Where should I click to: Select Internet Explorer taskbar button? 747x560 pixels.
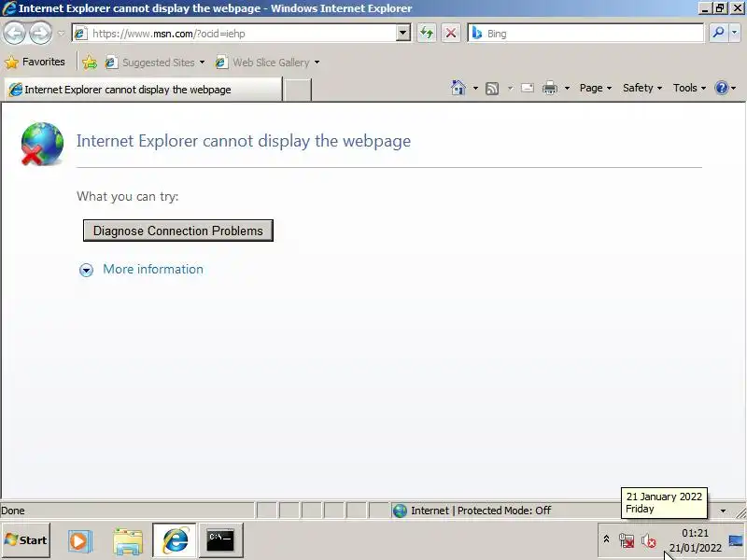click(175, 540)
